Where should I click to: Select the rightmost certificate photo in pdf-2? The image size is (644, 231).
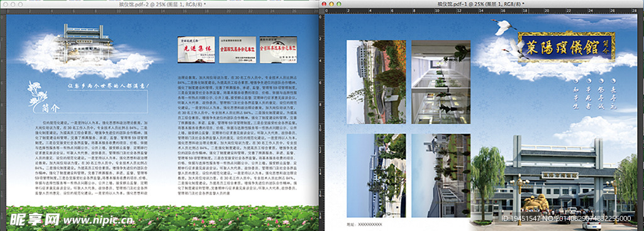(278, 49)
